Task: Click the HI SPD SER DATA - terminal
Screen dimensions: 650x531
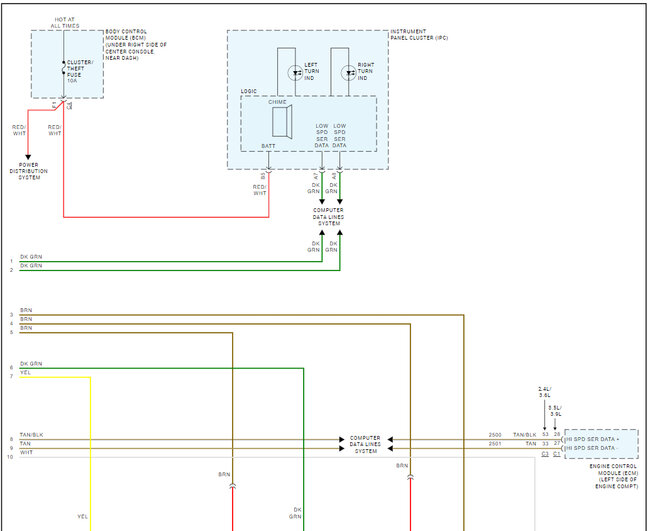Action: (x=591, y=448)
